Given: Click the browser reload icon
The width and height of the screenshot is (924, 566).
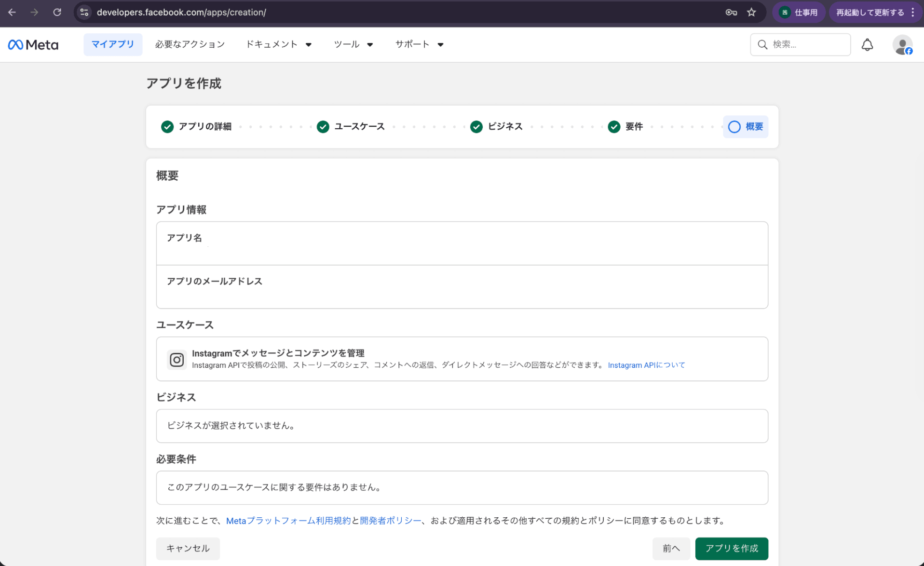Looking at the screenshot, I should coord(57,13).
